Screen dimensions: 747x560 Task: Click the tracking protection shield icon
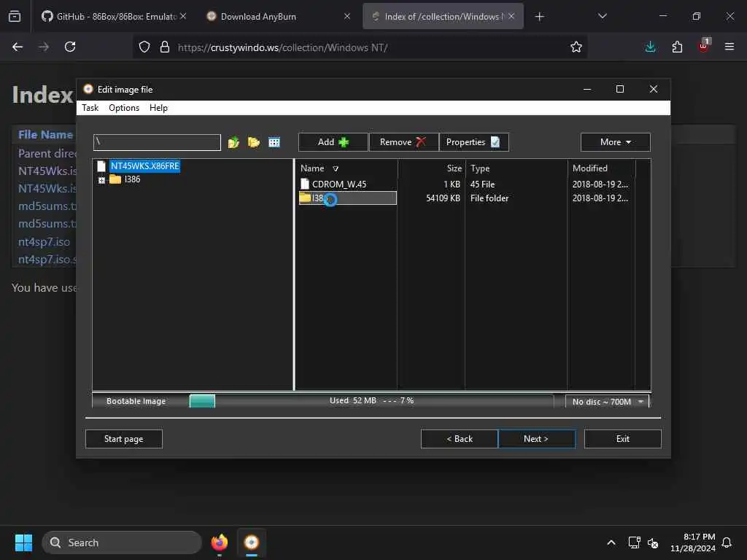(144, 47)
